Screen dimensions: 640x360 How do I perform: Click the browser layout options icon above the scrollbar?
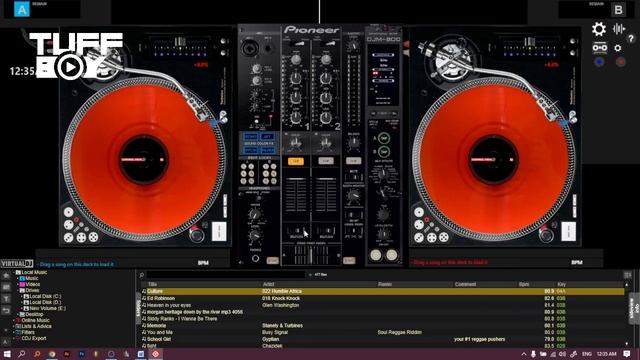point(628,275)
